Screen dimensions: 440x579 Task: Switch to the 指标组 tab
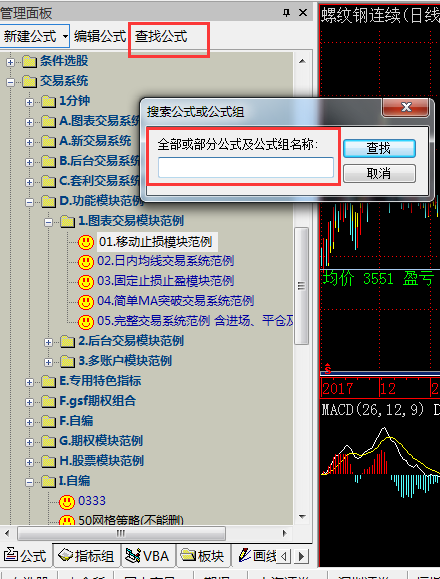[86, 556]
